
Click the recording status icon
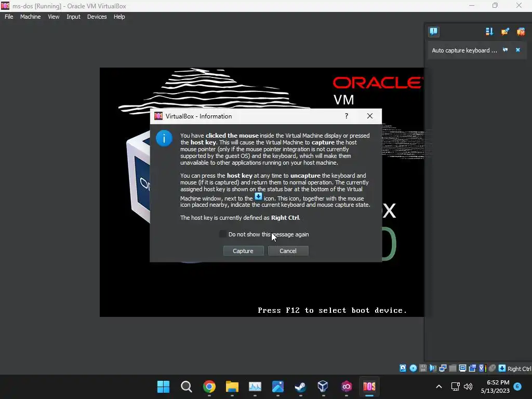tap(472, 368)
